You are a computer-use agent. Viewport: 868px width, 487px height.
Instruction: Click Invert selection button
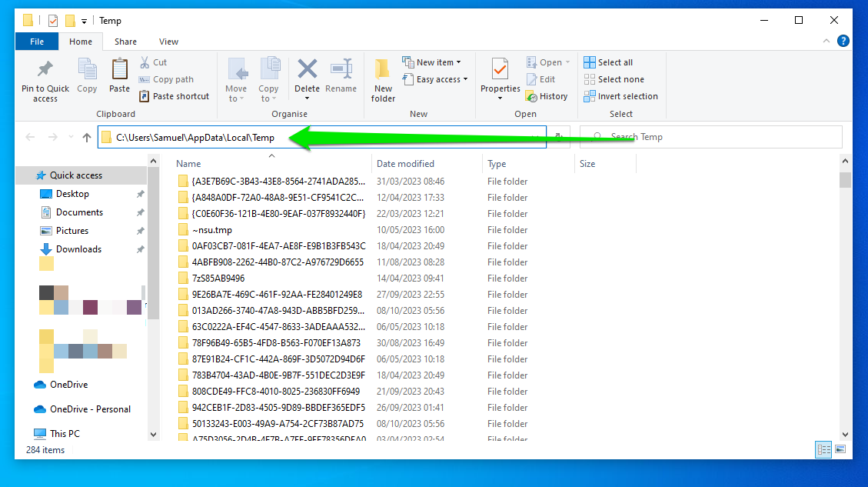[620, 96]
